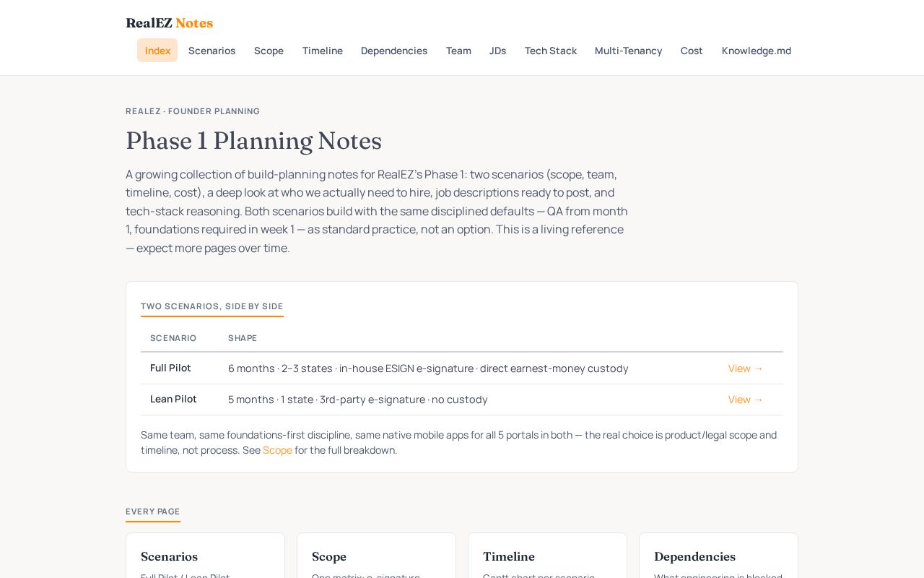Open the Timeline page card

(547, 556)
